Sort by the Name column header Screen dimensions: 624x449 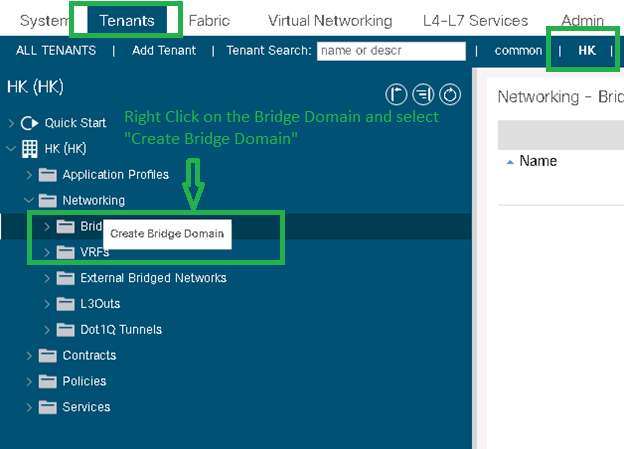pyautogui.click(x=538, y=161)
